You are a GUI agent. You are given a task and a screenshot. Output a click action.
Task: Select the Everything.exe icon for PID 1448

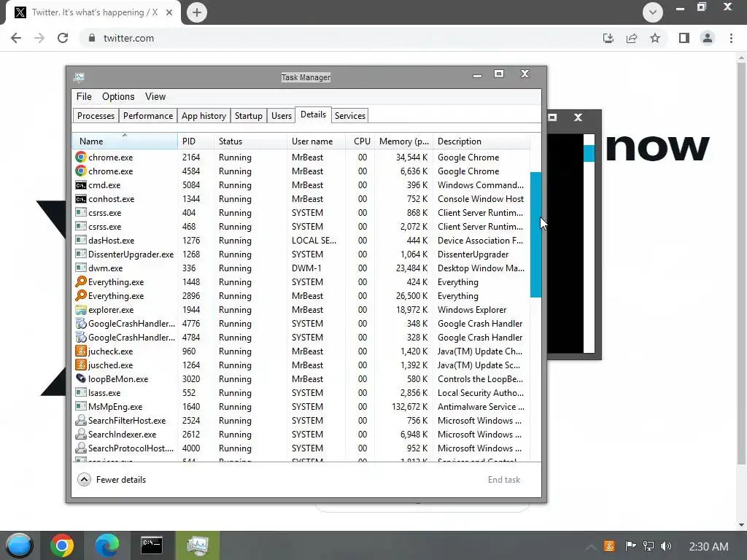[x=81, y=282]
